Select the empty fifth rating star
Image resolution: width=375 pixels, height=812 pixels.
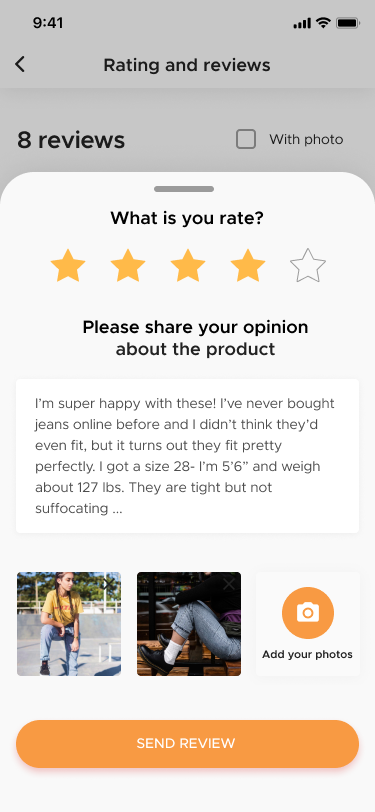(x=308, y=265)
